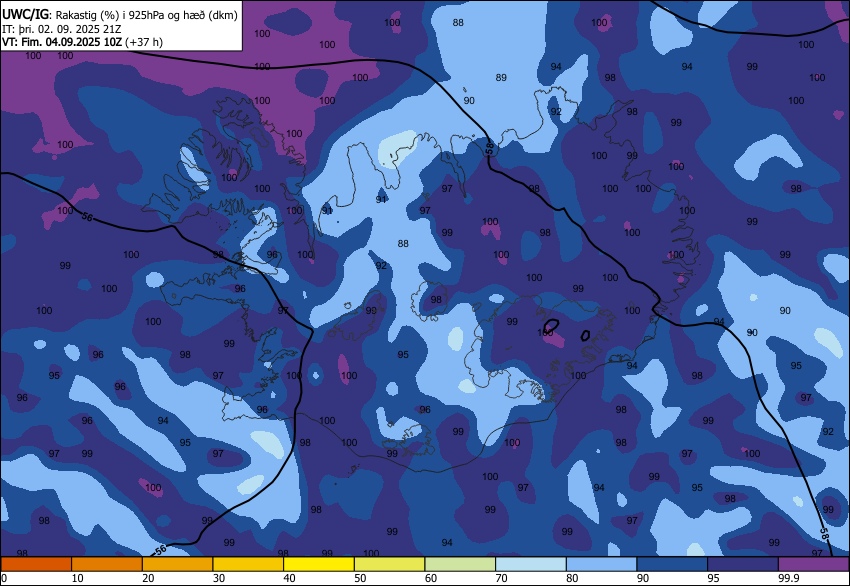Click the '89' humidity value on the map
This screenshot has width=850, height=586.
coord(501,78)
